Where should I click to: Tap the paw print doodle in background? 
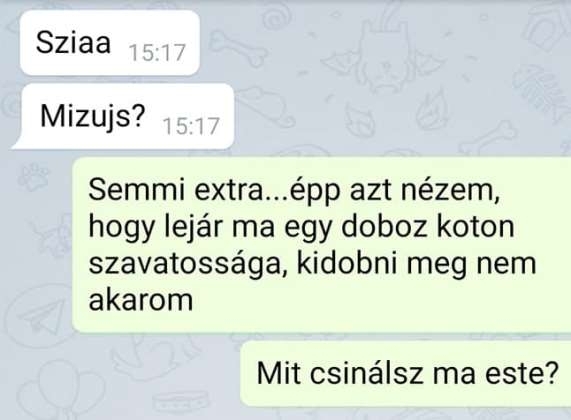[33, 177]
